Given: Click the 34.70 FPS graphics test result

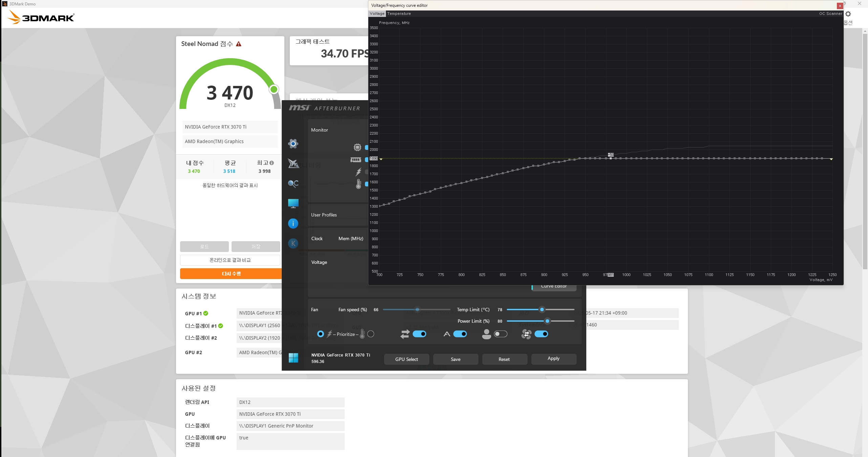Looking at the screenshot, I should pyautogui.click(x=345, y=53).
